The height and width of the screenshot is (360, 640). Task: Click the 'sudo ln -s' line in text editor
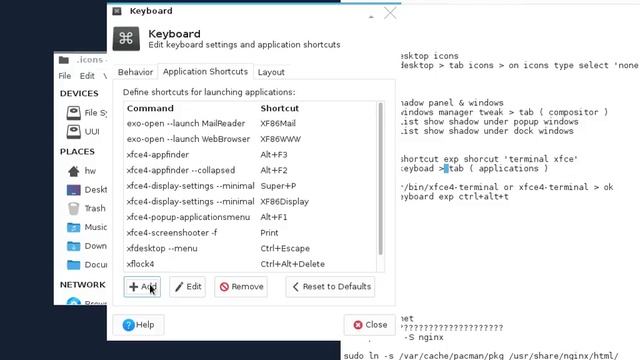pos(481,356)
